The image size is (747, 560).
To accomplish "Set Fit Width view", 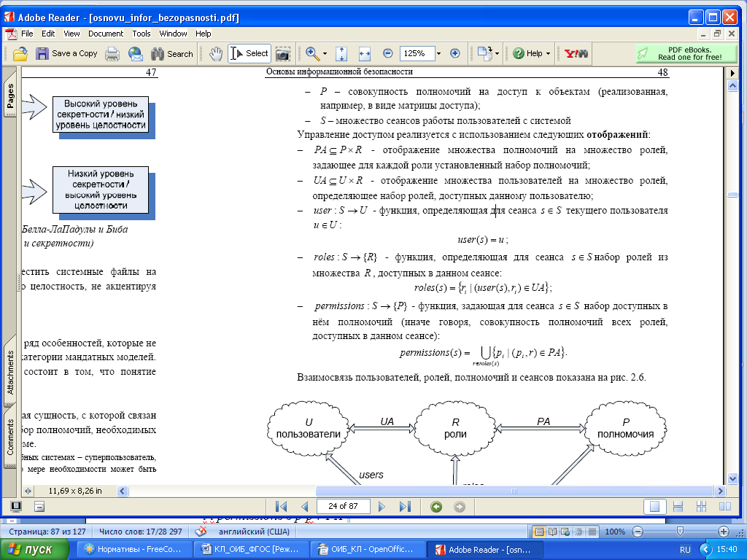I will pyautogui.click(x=365, y=54).
